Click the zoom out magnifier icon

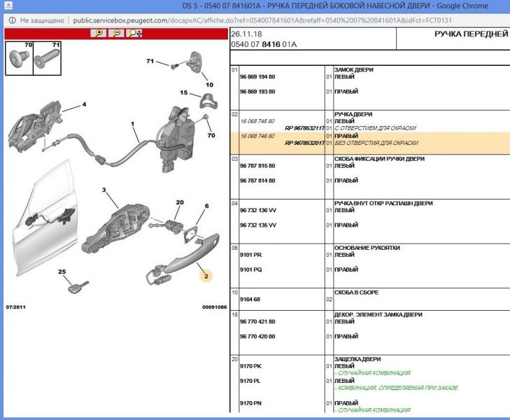[x=116, y=34]
